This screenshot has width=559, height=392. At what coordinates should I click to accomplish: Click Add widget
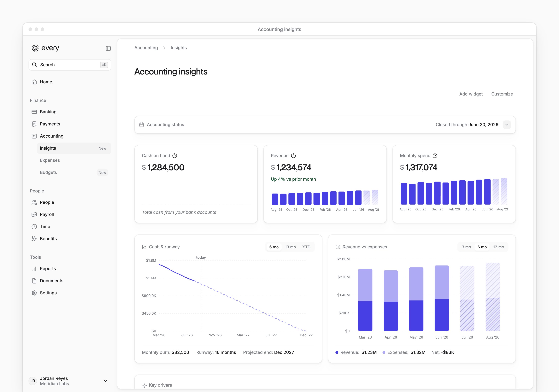click(x=471, y=94)
